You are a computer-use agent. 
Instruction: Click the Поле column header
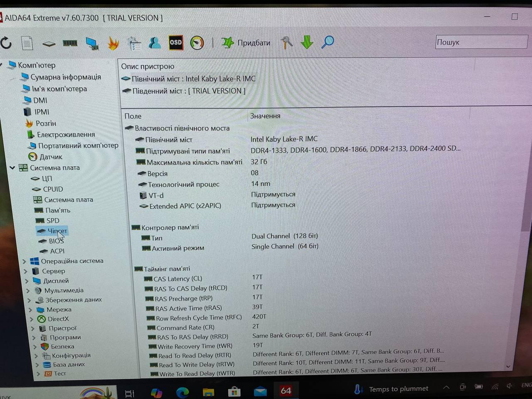point(133,116)
